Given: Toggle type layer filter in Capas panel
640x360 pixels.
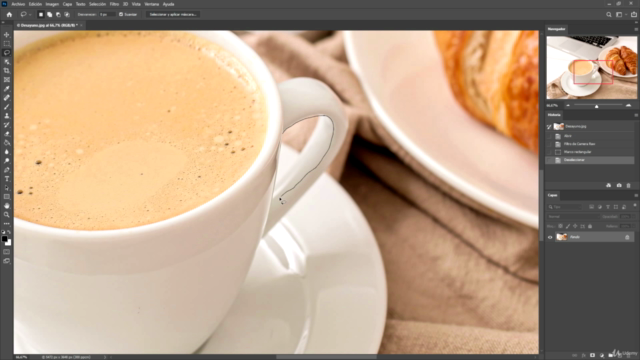Looking at the screenshot, I should [x=608, y=207].
